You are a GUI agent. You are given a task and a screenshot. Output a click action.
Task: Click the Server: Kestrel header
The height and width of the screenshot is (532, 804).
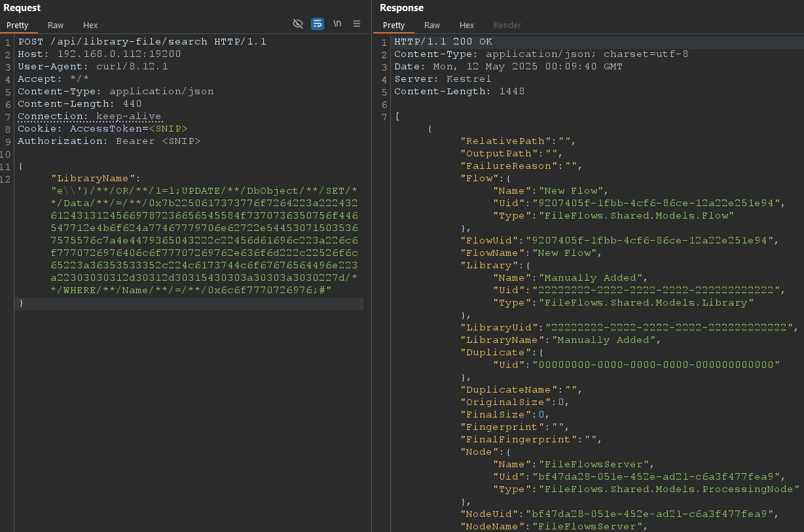click(x=443, y=79)
